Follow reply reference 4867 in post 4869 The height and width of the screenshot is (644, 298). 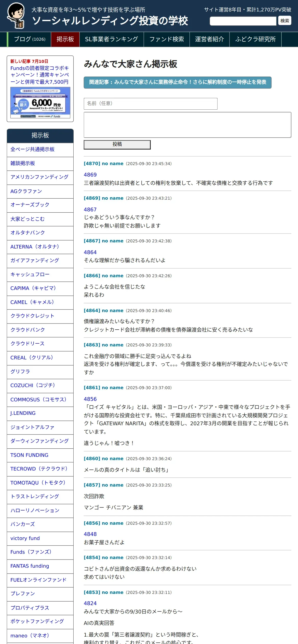(90, 210)
